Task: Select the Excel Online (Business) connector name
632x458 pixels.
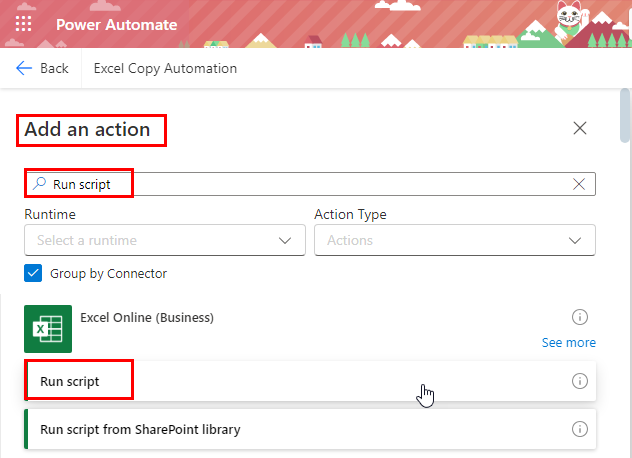Action: tap(147, 318)
